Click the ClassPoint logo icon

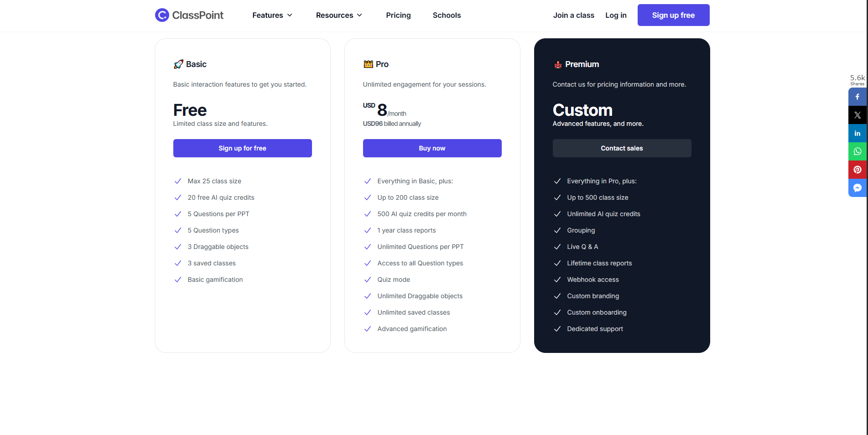(x=162, y=15)
